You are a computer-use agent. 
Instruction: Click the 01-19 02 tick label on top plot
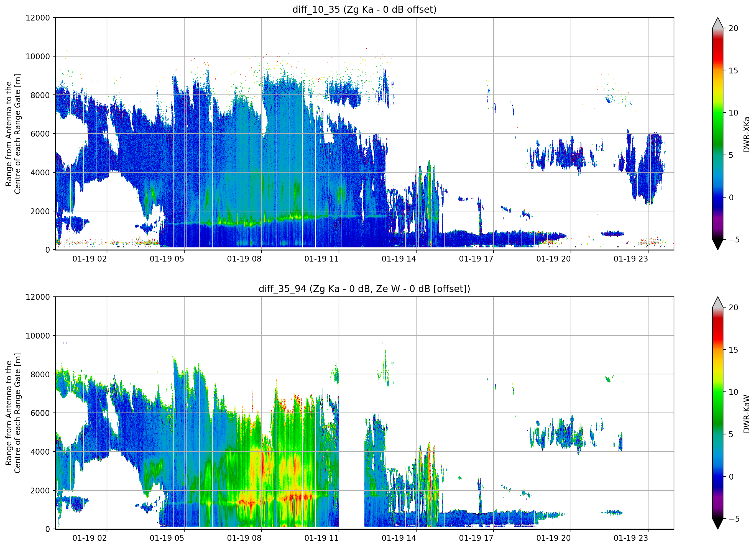click(90, 259)
